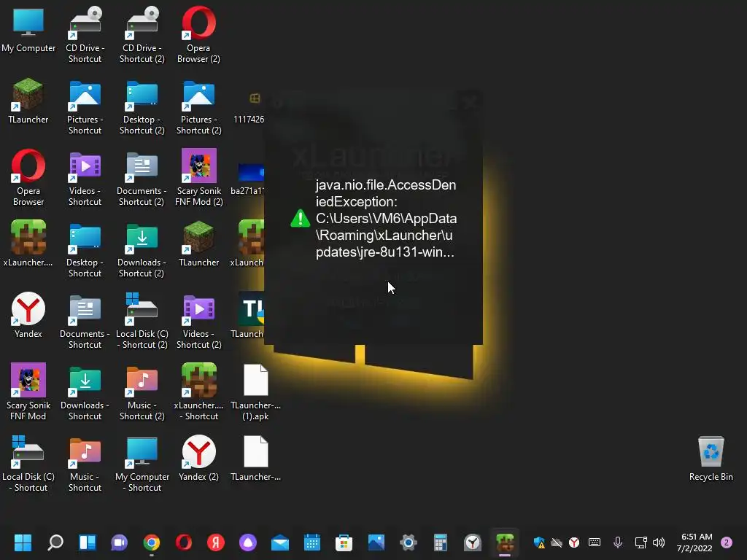Open taskbar Search

pyautogui.click(x=55, y=542)
